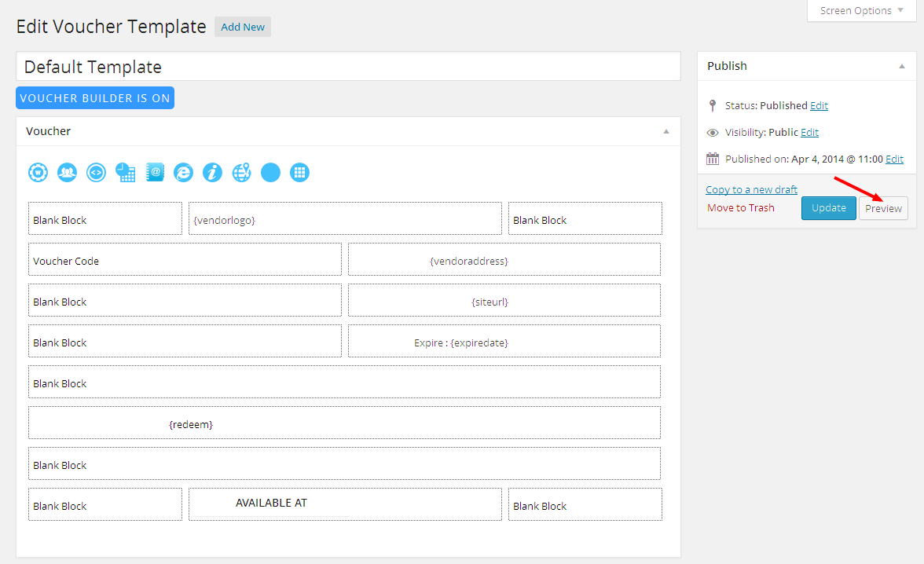Click the plain blue circle icon

(x=270, y=173)
